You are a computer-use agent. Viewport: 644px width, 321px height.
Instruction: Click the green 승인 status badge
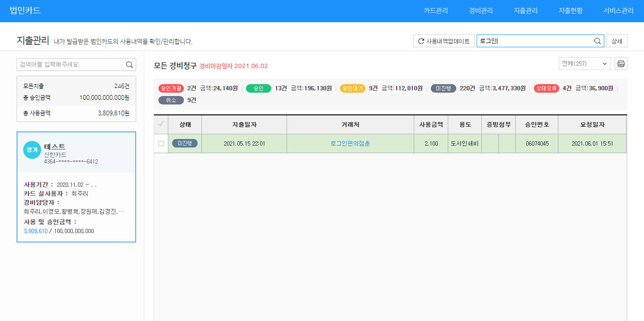click(258, 88)
